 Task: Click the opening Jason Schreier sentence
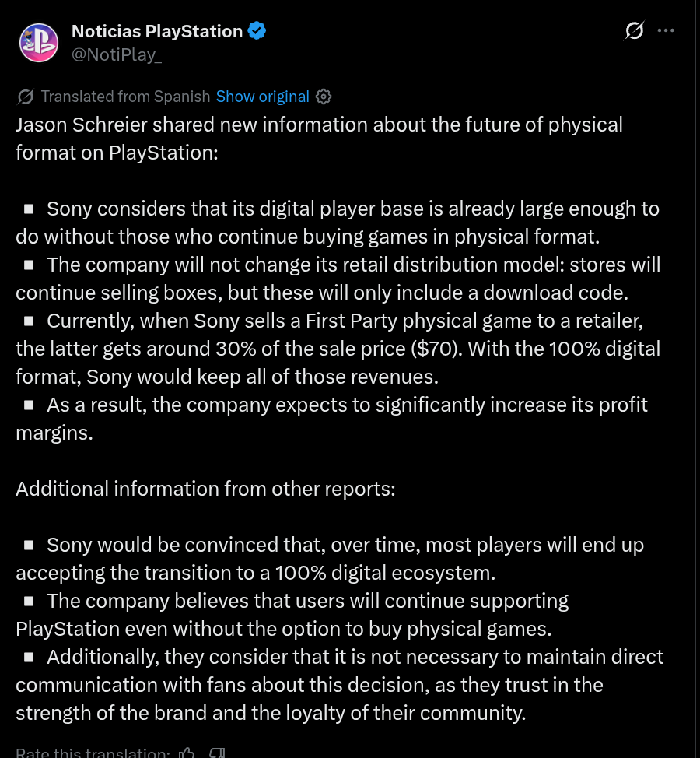[319, 139]
